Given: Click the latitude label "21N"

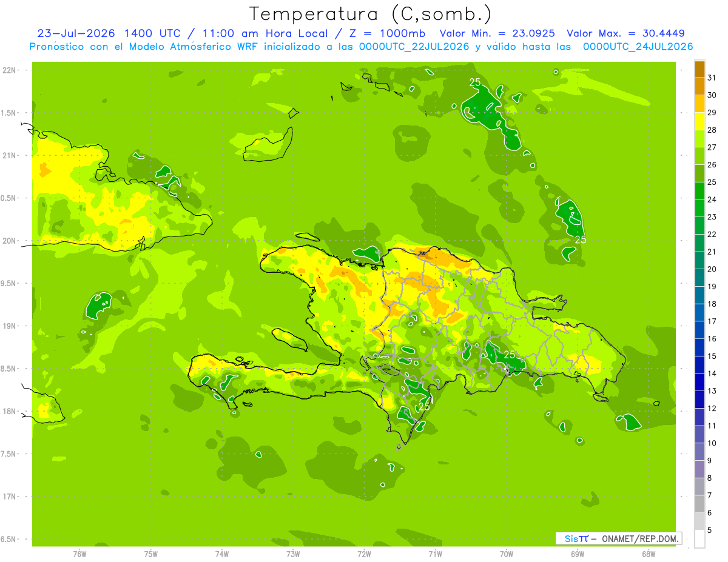Looking at the screenshot, I should 10,156.
